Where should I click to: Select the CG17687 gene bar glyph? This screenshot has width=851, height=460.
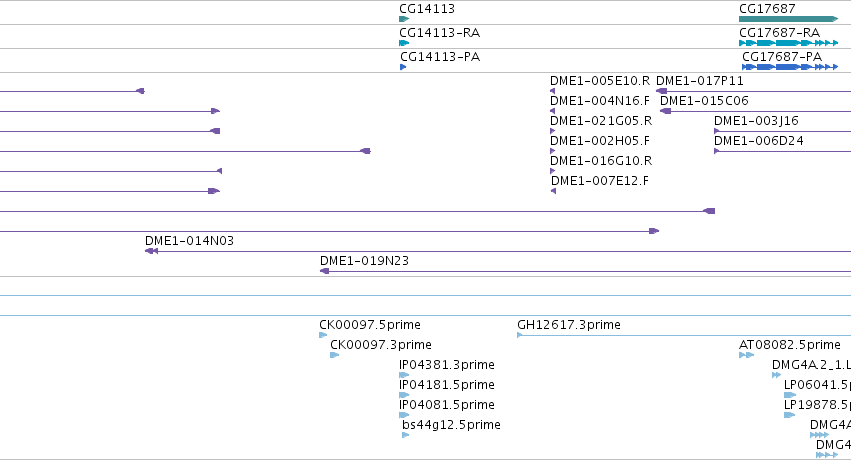[x=789, y=19]
